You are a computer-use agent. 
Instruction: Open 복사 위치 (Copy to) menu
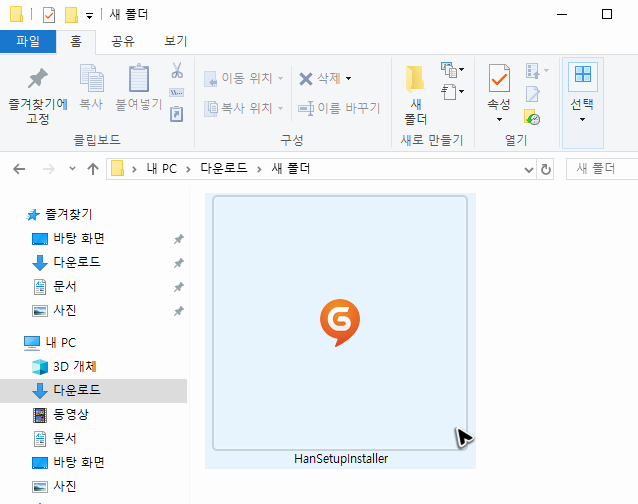point(244,108)
